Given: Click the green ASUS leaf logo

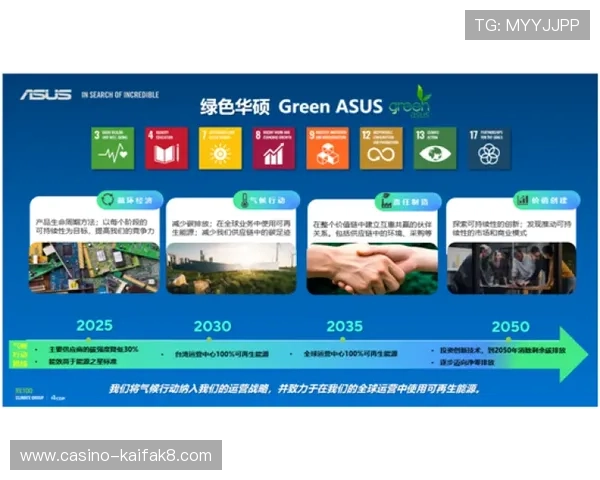Looking at the screenshot, I should point(410,102).
